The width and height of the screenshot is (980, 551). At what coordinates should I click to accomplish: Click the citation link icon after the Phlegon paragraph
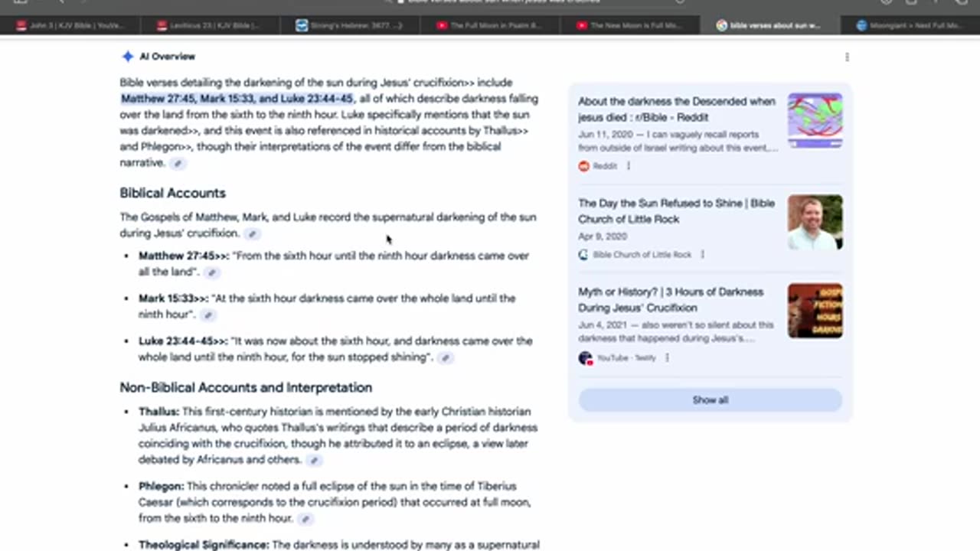[305, 519]
